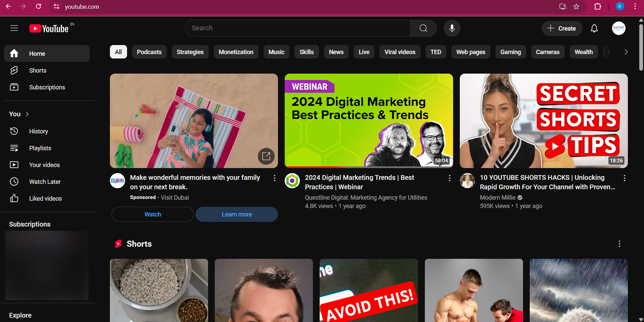Open Questline Digital channel avatar
This screenshot has width=644, height=322.
[292, 181]
